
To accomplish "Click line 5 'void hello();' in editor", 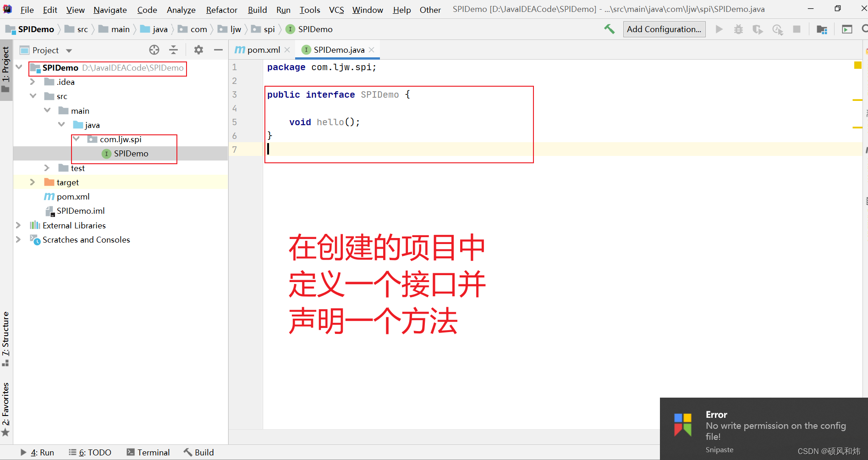I will click(x=324, y=122).
